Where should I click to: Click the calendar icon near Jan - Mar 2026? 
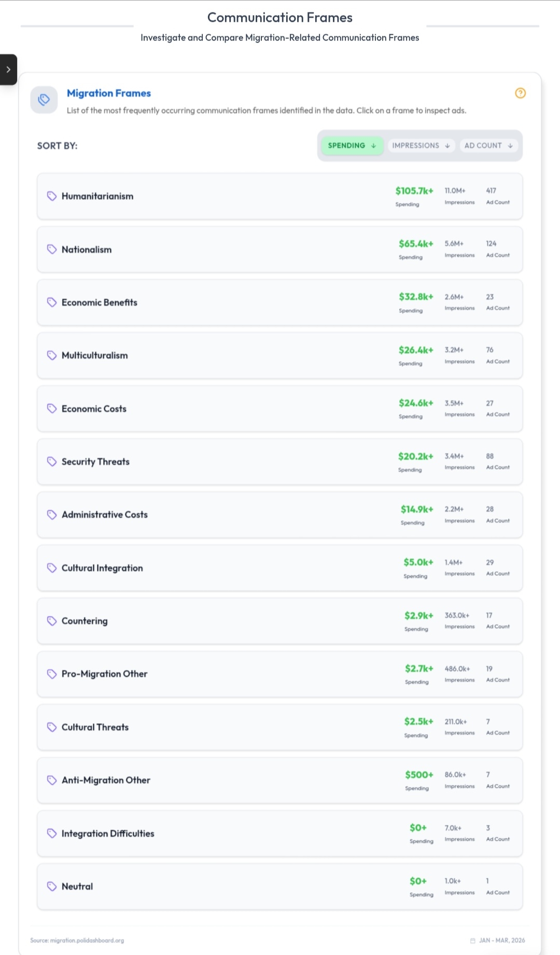click(x=472, y=940)
